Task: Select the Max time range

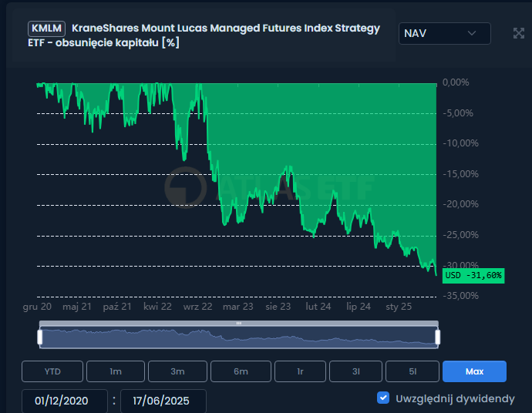Action: click(x=474, y=371)
